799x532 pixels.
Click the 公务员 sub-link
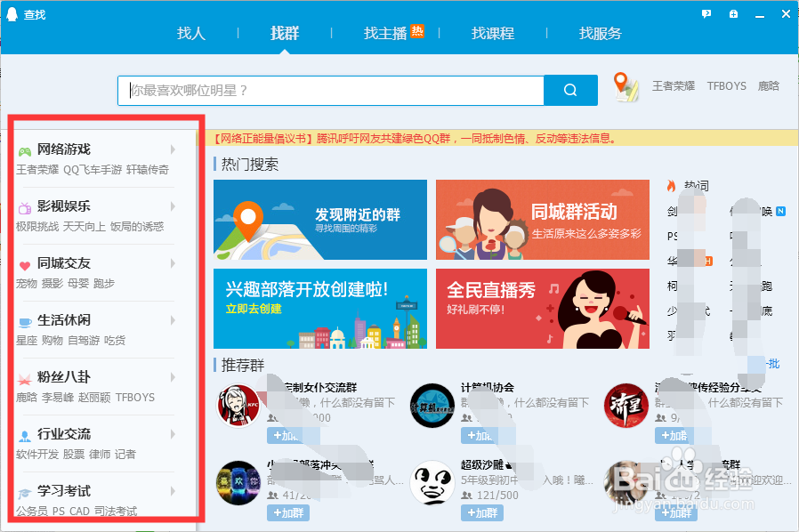tap(32, 512)
